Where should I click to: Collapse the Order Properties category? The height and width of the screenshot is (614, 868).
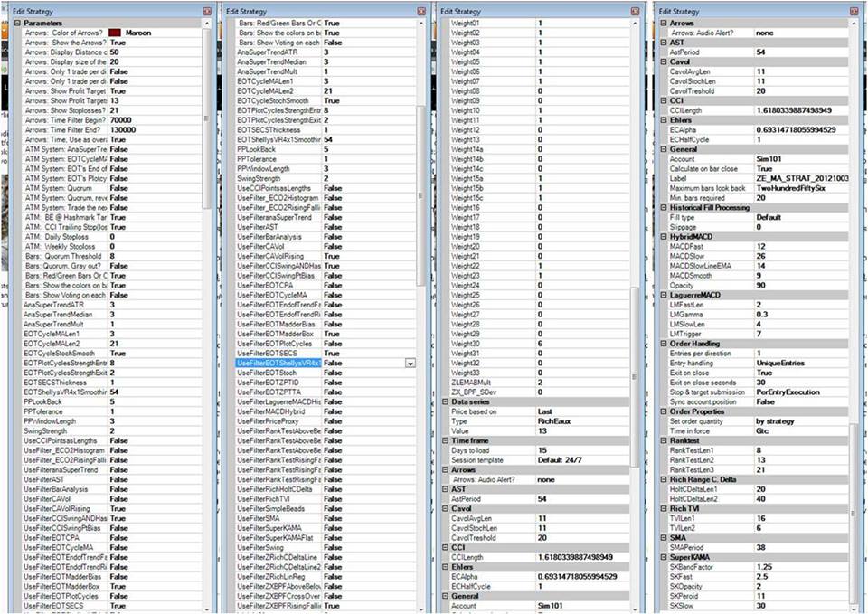pyautogui.click(x=664, y=412)
